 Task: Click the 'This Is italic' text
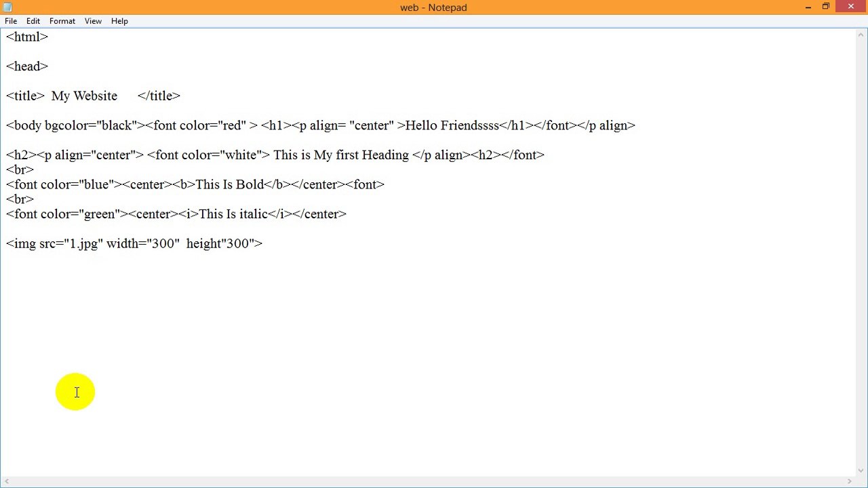click(233, 214)
